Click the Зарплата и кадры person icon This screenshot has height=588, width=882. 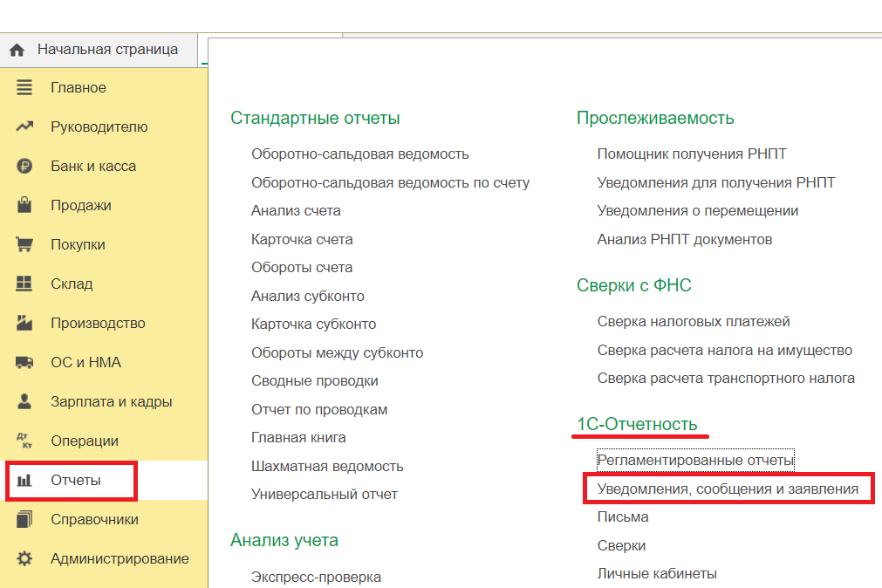tap(24, 401)
